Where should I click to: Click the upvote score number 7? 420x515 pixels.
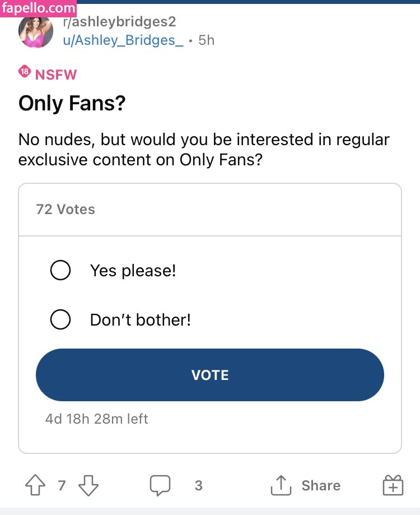tap(62, 485)
